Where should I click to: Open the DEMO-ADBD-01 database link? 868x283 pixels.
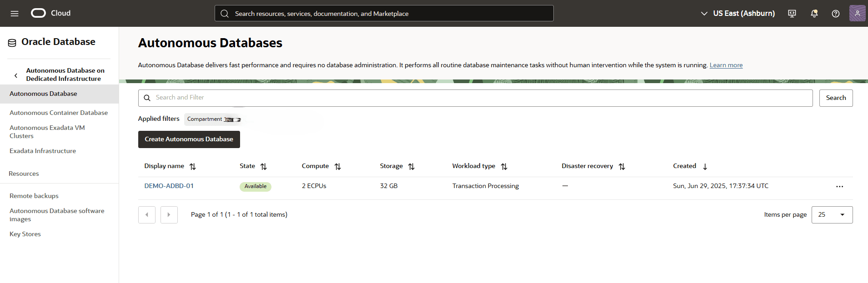(169, 186)
